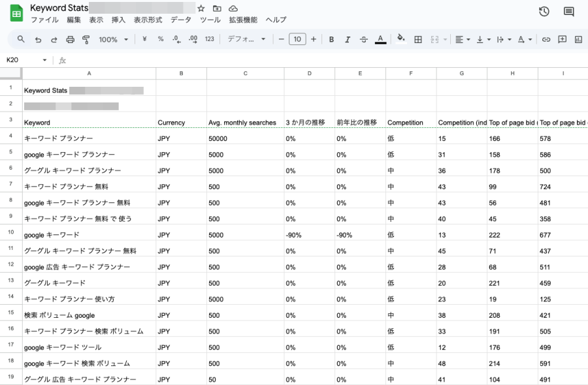Open the 表示形式 menu
The width and height of the screenshot is (588, 385).
[x=148, y=20]
